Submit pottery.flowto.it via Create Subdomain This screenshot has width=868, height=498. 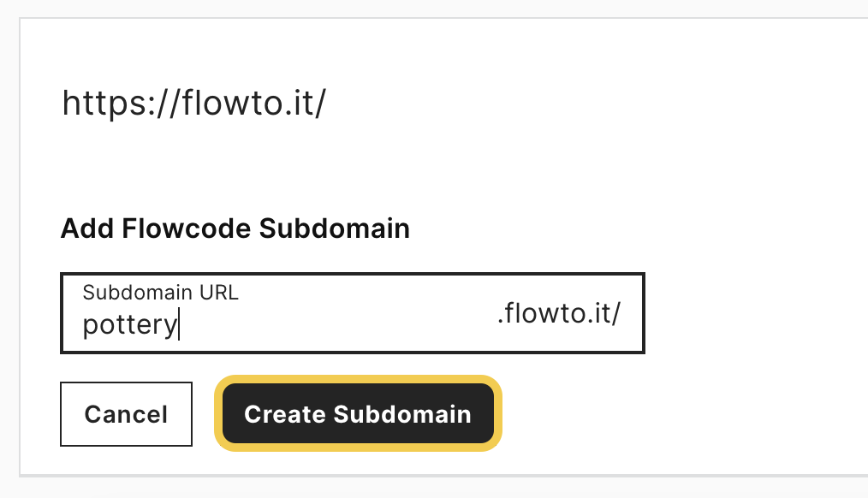click(x=358, y=414)
